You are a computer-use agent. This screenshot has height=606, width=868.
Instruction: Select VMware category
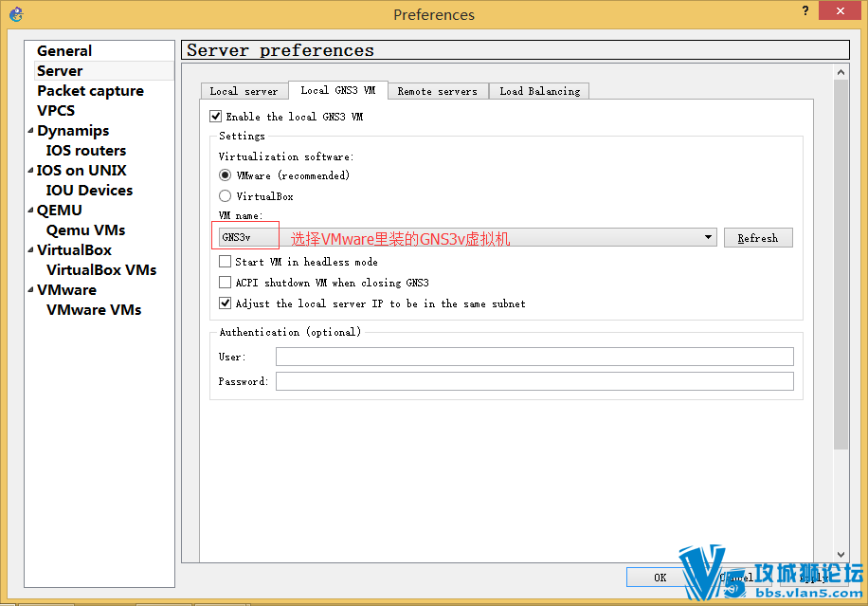tap(66, 290)
